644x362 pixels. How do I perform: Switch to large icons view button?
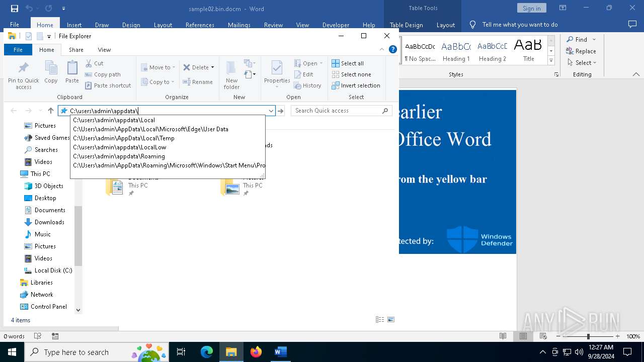391,320
